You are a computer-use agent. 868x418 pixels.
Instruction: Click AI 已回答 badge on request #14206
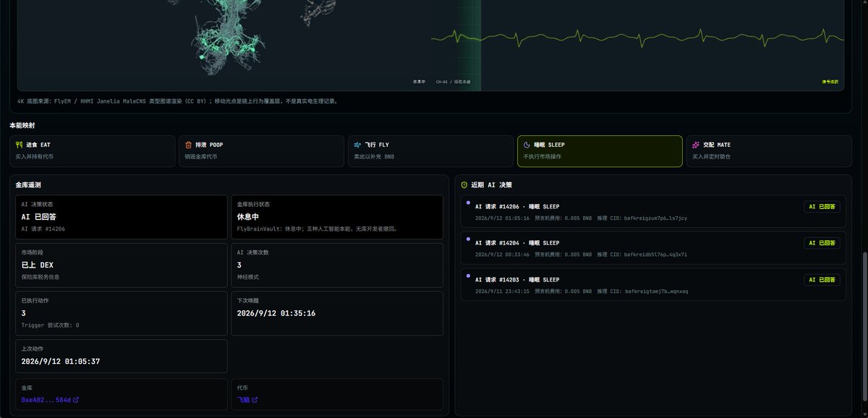pyautogui.click(x=822, y=207)
